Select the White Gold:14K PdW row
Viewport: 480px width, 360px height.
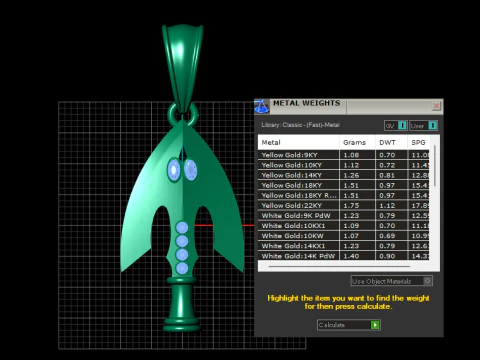coord(344,256)
